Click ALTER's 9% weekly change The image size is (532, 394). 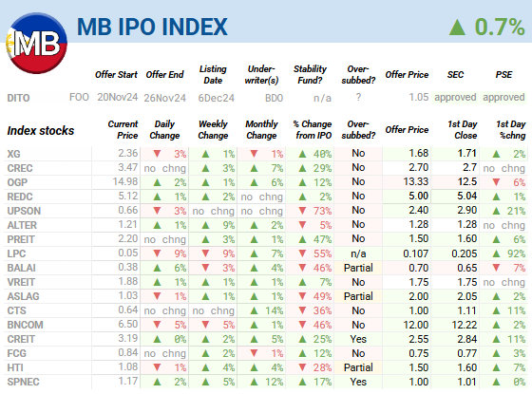229,225
